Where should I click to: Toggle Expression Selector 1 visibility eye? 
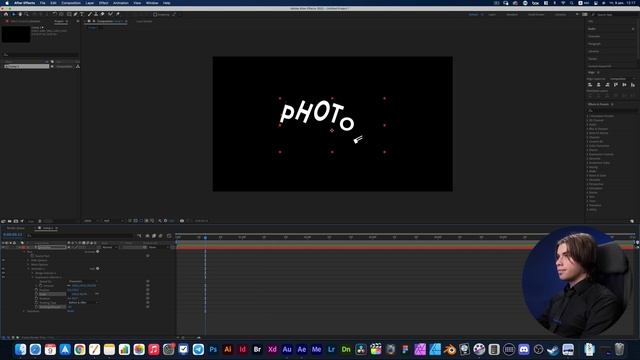(3, 277)
